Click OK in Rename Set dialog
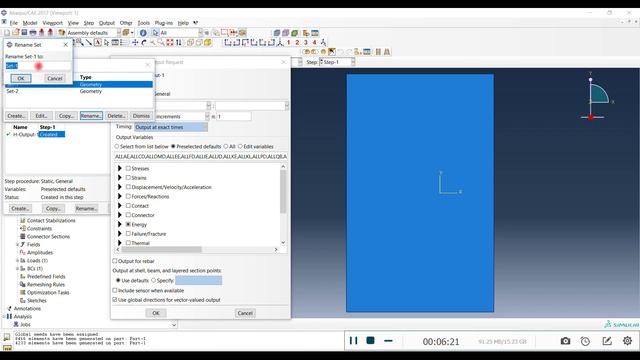This screenshot has width=640, height=360. tap(21, 78)
